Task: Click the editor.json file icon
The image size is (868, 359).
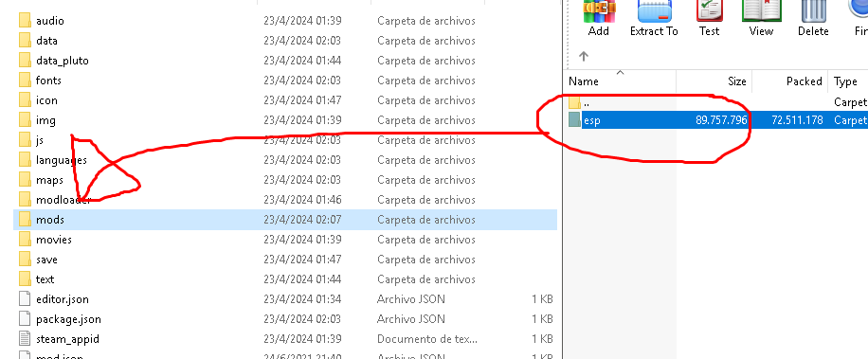Action: click(25, 299)
